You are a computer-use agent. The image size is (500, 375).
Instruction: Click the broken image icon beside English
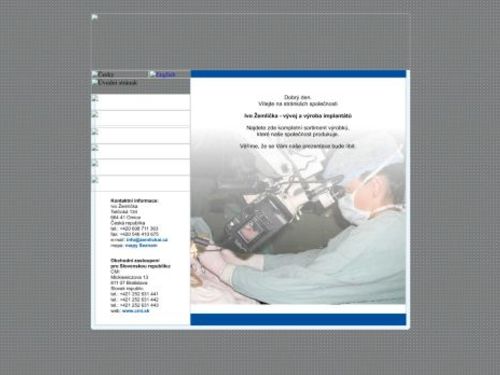[152, 74]
